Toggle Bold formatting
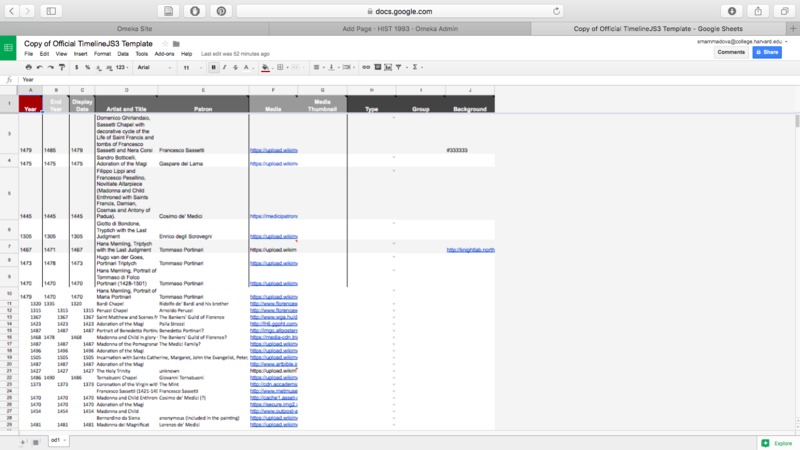The width and height of the screenshot is (800, 450). (213, 67)
